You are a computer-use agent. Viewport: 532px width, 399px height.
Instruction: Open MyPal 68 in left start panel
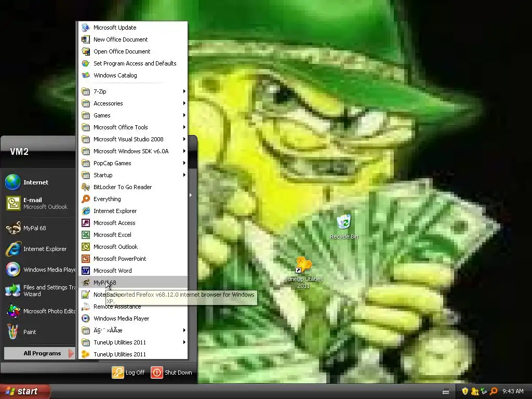click(x=39, y=228)
